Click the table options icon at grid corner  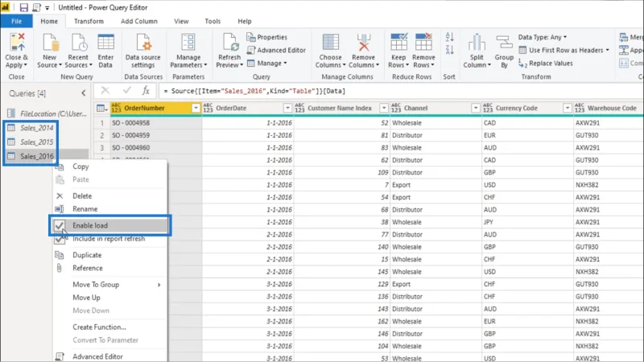pos(101,109)
